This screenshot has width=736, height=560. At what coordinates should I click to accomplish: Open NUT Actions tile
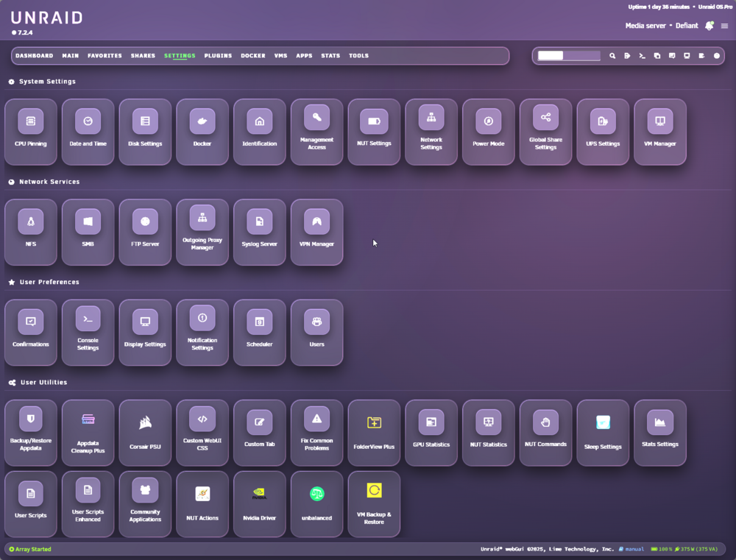(x=202, y=504)
